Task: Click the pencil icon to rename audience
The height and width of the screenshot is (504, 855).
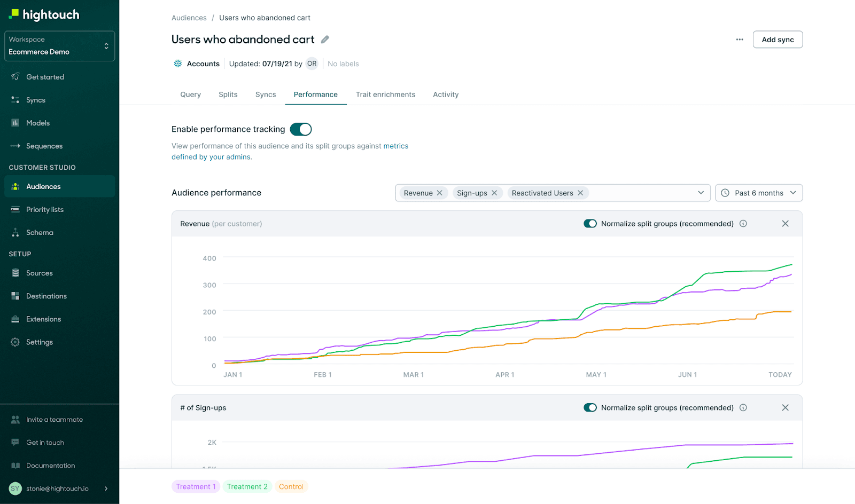Action: pos(325,40)
